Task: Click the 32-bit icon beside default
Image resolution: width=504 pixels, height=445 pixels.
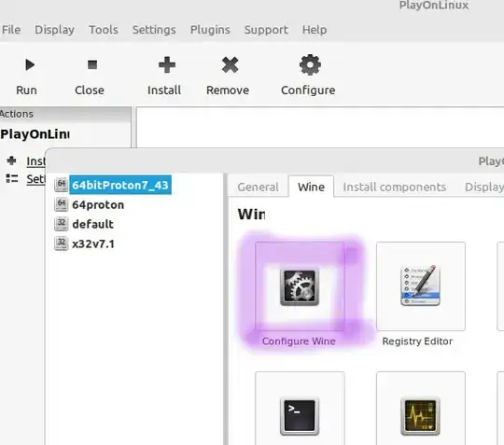Action: (x=61, y=224)
